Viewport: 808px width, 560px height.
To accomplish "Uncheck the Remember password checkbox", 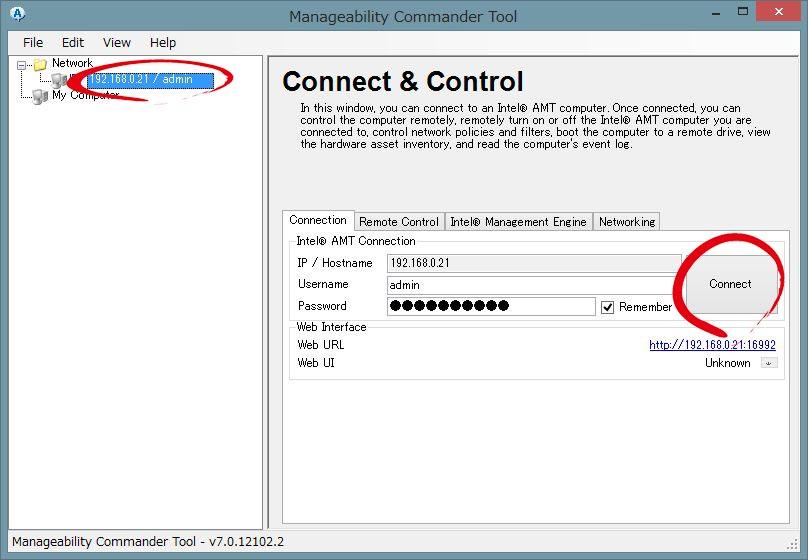I will (608, 308).
